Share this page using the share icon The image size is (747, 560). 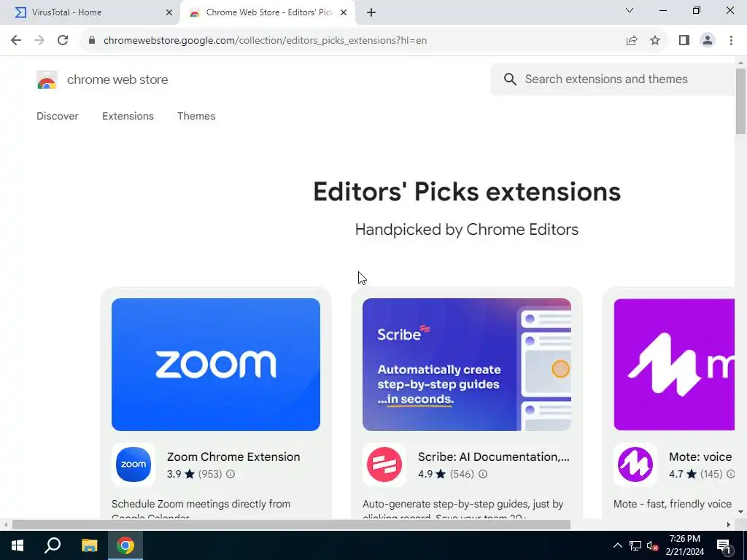pyautogui.click(x=632, y=41)
